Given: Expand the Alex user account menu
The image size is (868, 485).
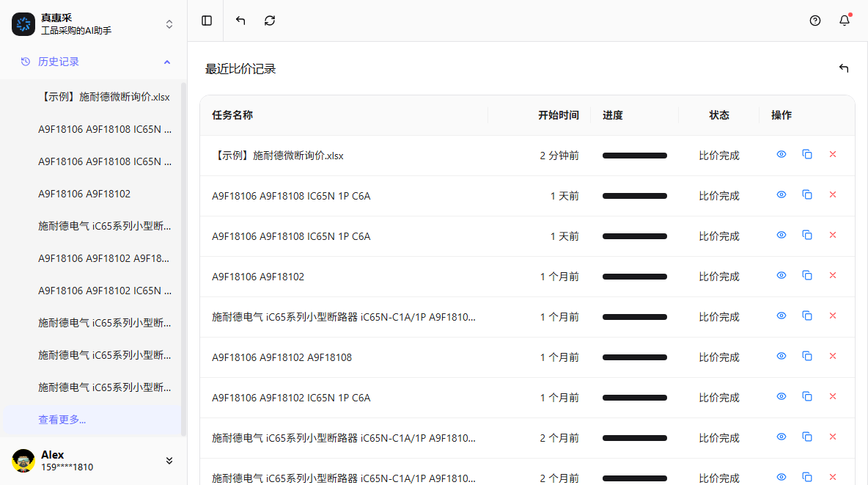Looking at the screenshot, I should [169, 461].
